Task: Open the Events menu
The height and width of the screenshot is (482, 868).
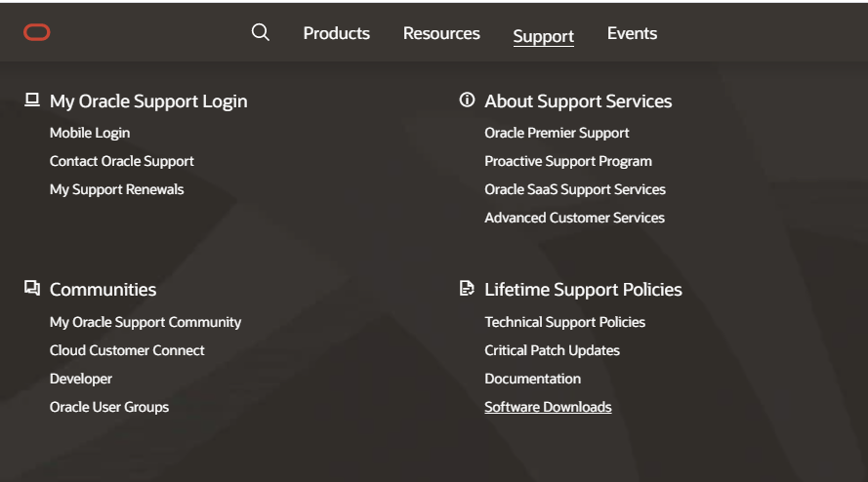Action: point(632,33)
